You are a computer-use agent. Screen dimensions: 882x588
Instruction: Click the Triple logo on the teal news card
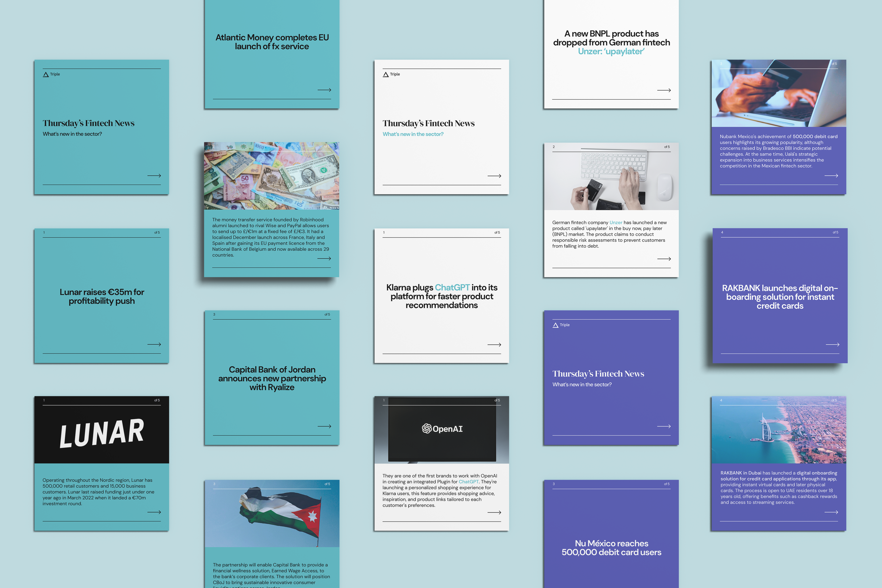(x=51, y=74)
